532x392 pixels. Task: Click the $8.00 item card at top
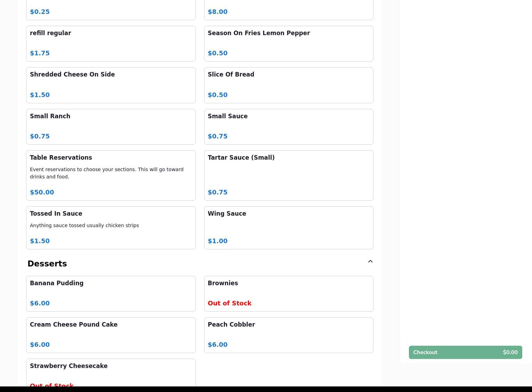tap(288, 10)
